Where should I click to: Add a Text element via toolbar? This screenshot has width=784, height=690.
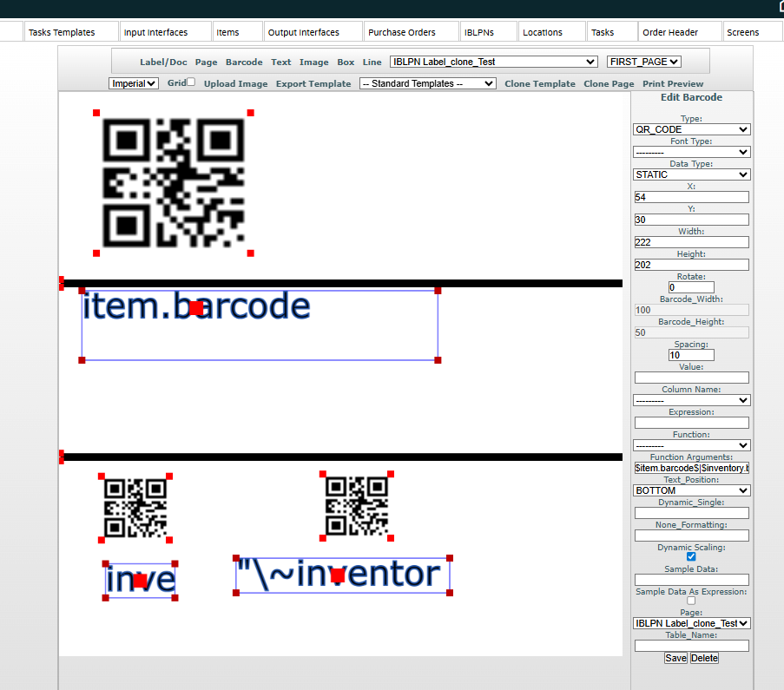[281, 62]
